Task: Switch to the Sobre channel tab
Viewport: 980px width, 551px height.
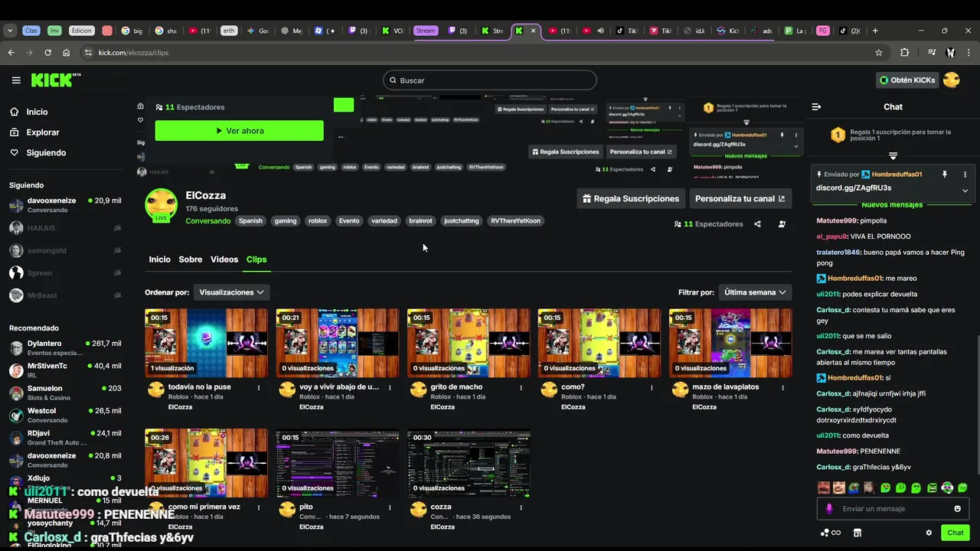Action: click(x=191, y=259)
